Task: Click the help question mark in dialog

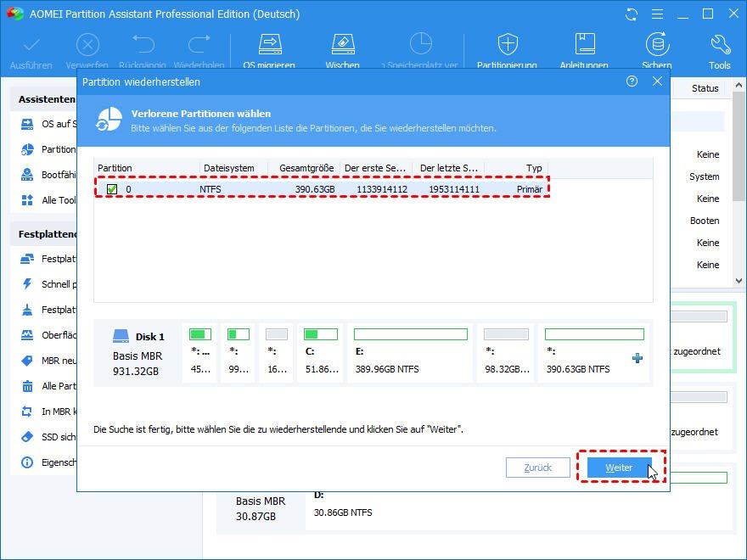Action: (x=632, y=81)
